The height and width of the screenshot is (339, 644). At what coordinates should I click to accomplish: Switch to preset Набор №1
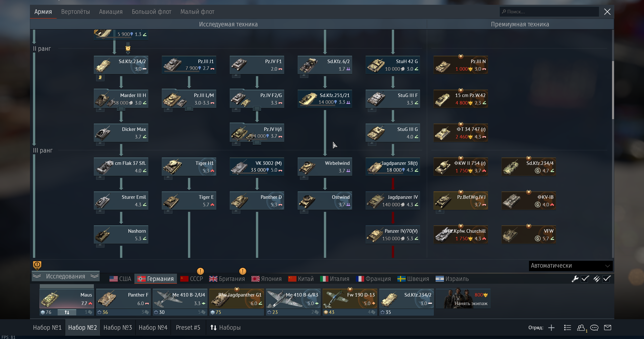pyautogui.click(x=47, y=327)
